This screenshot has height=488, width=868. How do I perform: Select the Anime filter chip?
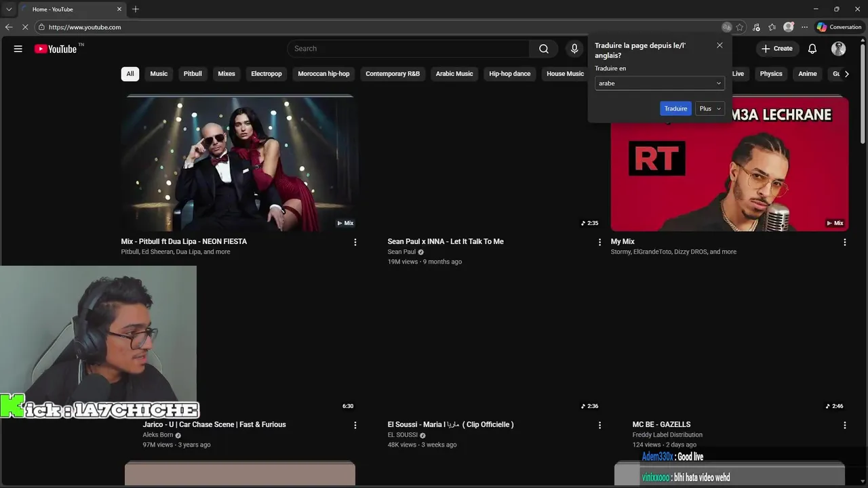coord(808,74)
